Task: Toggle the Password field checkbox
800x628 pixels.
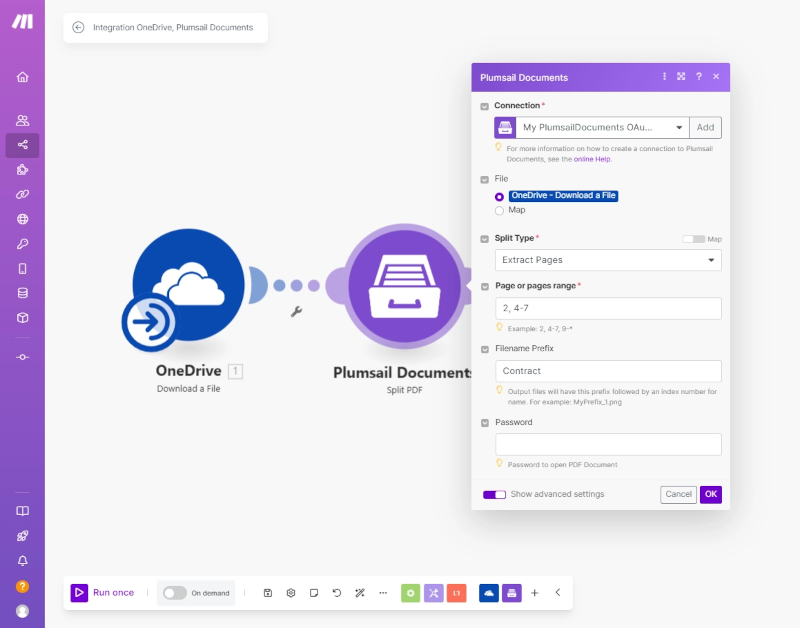Action: (485, 423)
